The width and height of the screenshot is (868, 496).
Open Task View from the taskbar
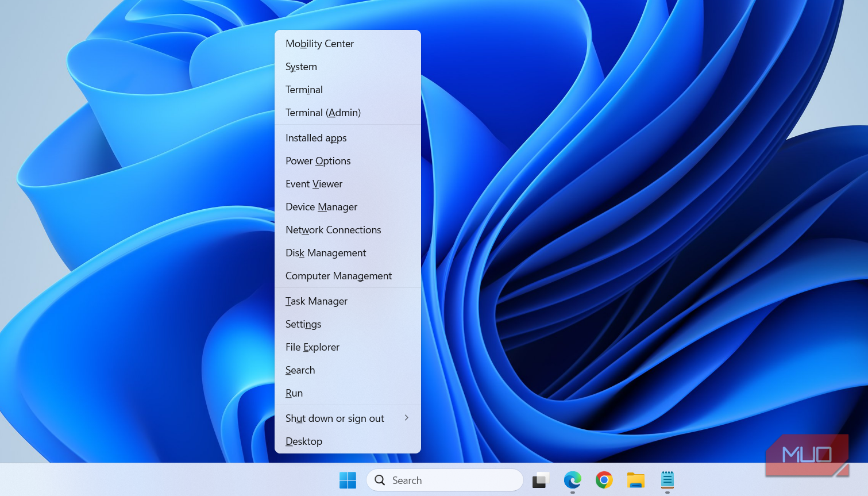click(541, 480)
